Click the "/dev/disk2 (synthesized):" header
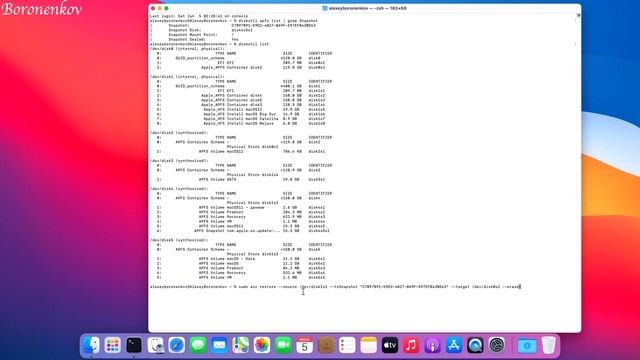 pos(179,133)
